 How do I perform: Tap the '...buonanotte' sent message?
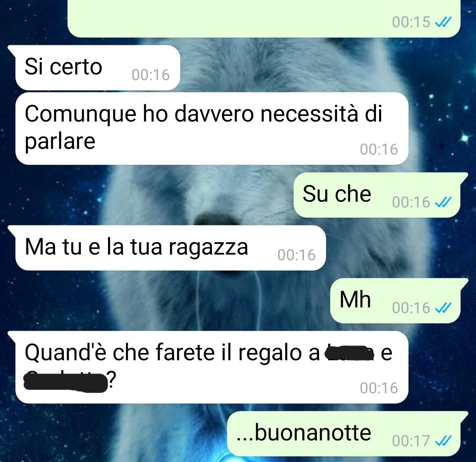pos(344,433)
